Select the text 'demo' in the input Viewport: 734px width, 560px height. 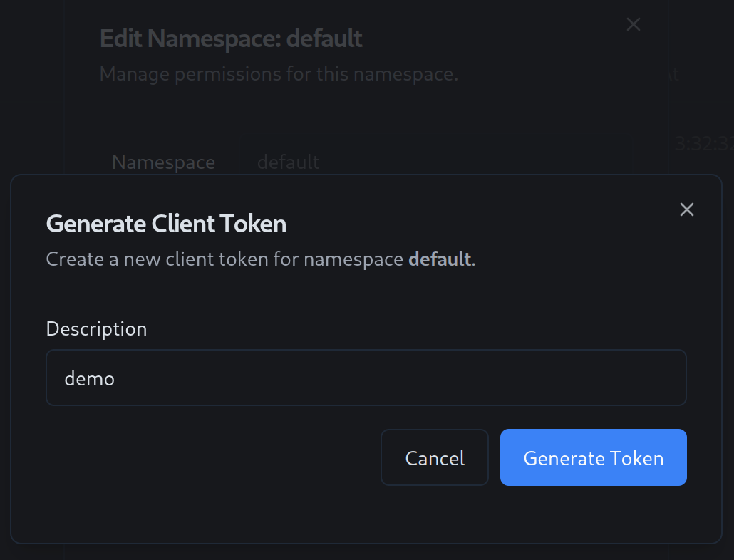[x=90, y=378]
